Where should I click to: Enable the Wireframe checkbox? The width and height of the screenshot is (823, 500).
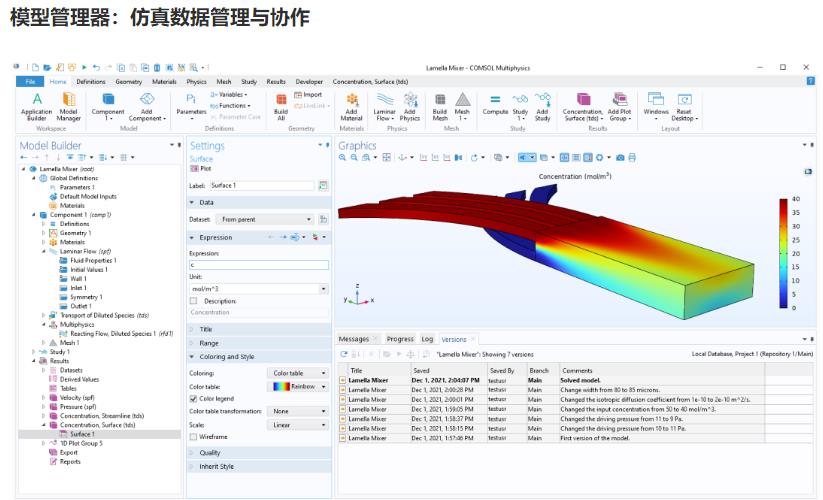pos(193,437)
